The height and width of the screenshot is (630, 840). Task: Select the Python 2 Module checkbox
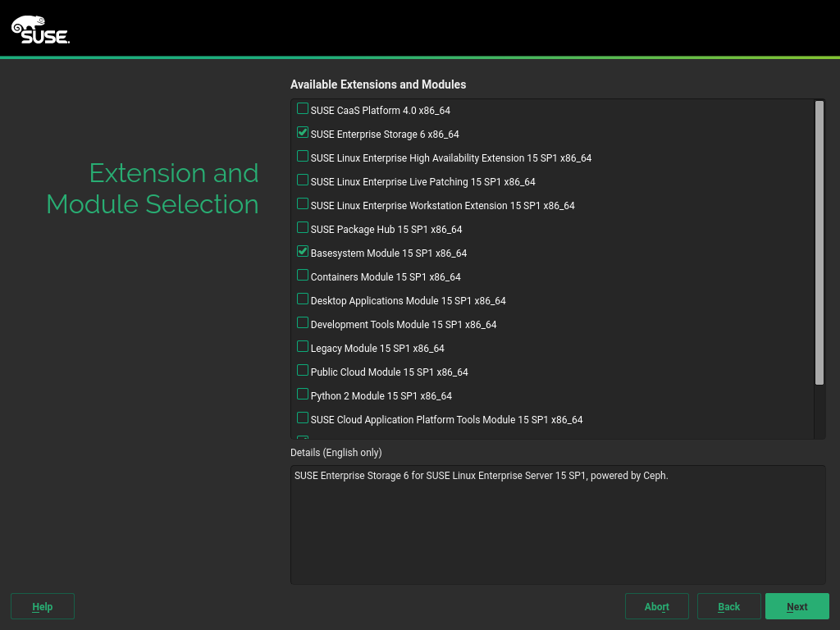click(303, 395)
